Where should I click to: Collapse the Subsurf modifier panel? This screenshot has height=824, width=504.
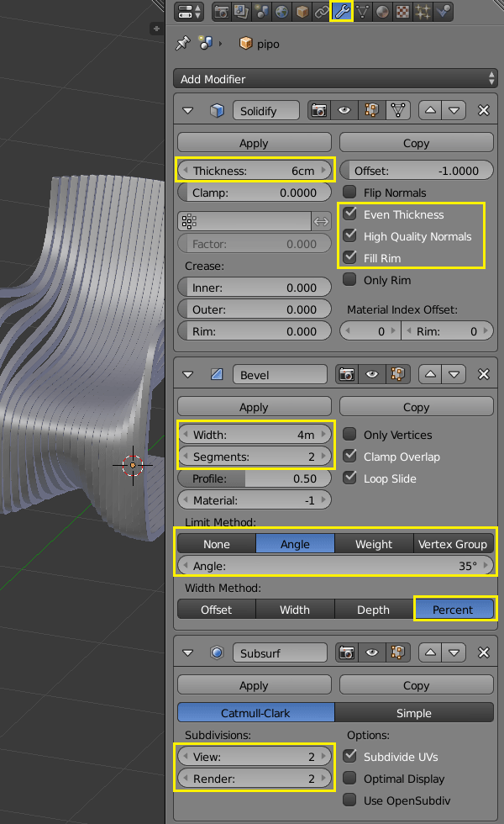click(x=188, y=652)
